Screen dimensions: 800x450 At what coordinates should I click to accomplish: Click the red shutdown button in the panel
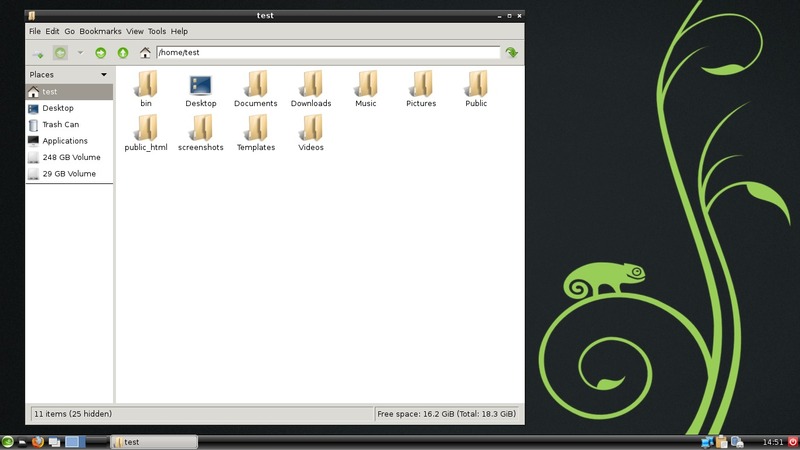793,442
